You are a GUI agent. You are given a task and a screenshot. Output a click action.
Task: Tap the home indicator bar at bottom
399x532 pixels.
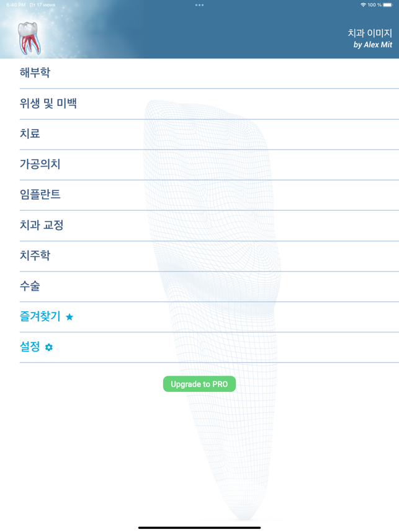(199, 527)
